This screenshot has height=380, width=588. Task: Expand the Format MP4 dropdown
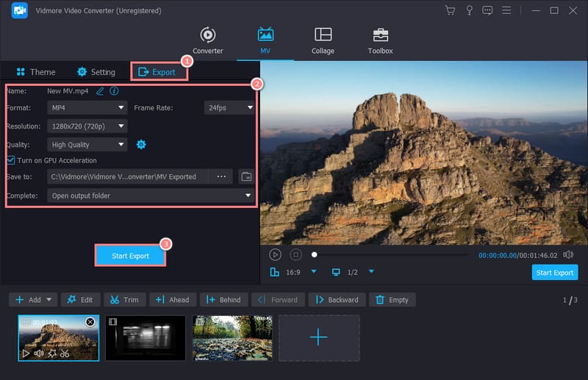tap(87, 107)
